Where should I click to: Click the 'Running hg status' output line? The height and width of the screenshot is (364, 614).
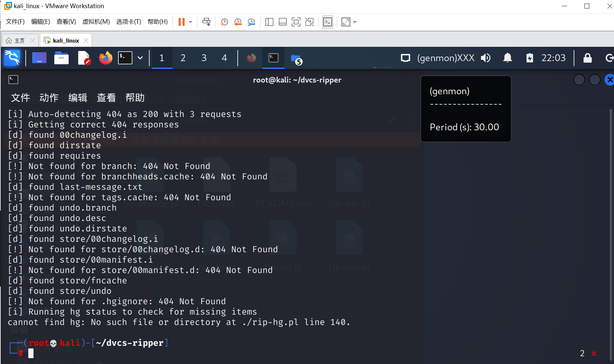132,312
